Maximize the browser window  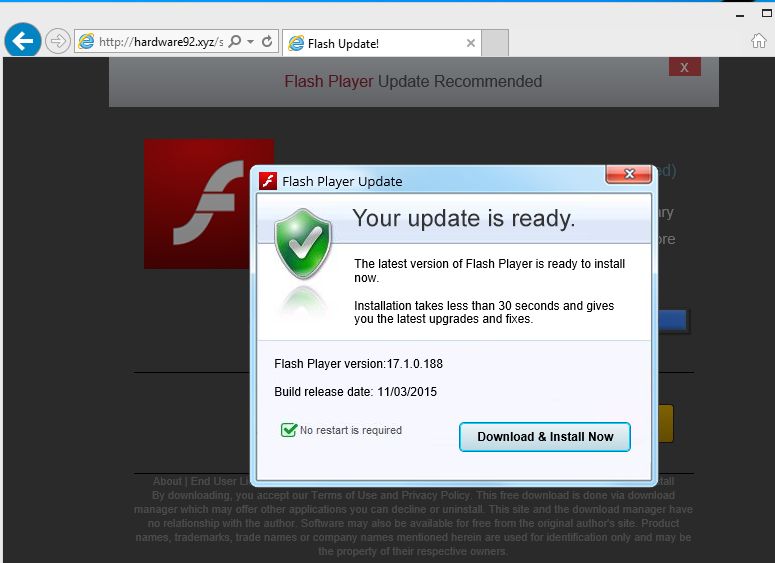click(767, 14)
